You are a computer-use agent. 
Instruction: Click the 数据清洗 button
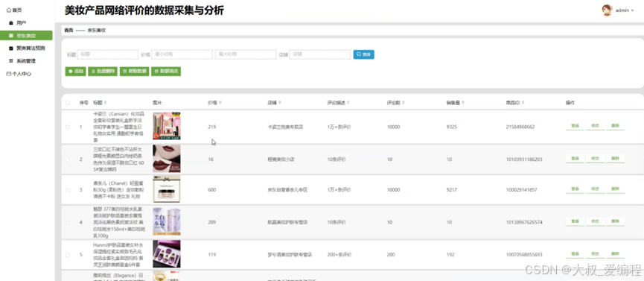(x=166, y=72)
